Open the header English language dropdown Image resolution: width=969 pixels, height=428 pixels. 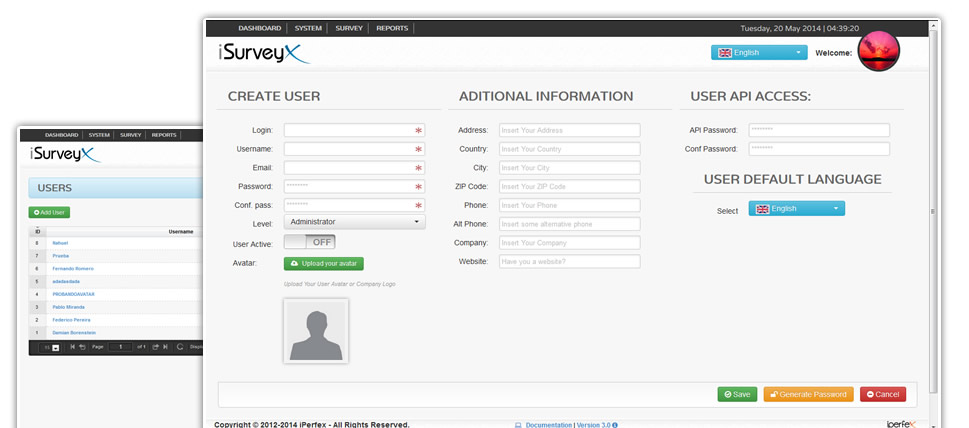pyautogui.click(x=759, y=52)
